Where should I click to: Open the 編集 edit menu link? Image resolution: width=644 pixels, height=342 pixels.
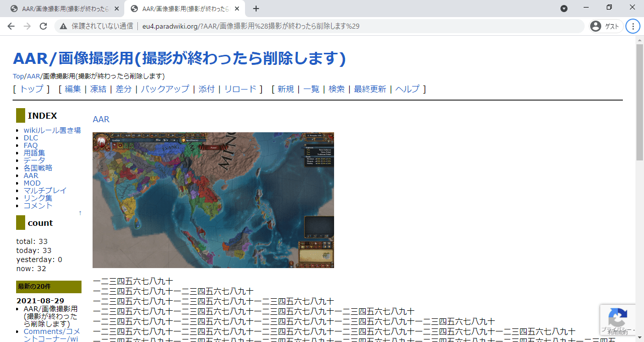click(x=72, y=89)
